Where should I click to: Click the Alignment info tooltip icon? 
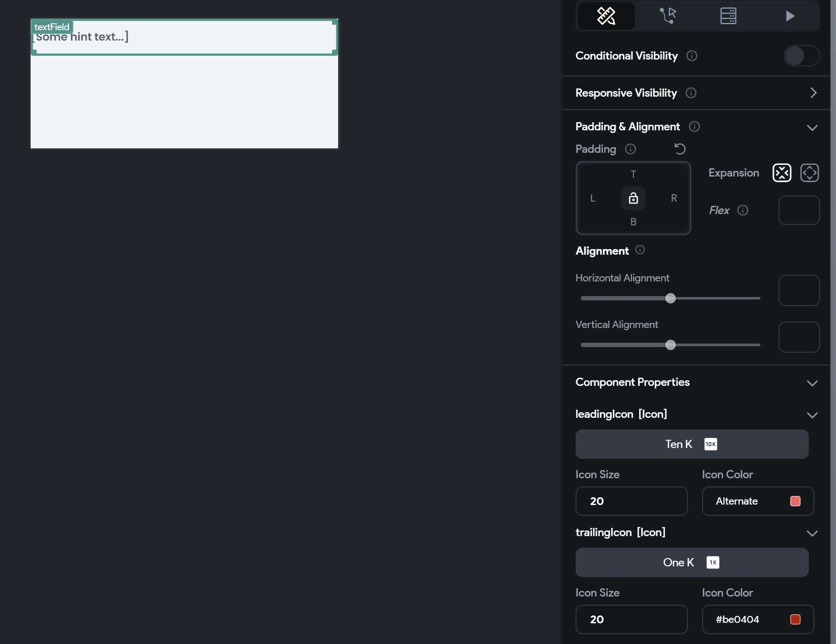tap(640, 250)
